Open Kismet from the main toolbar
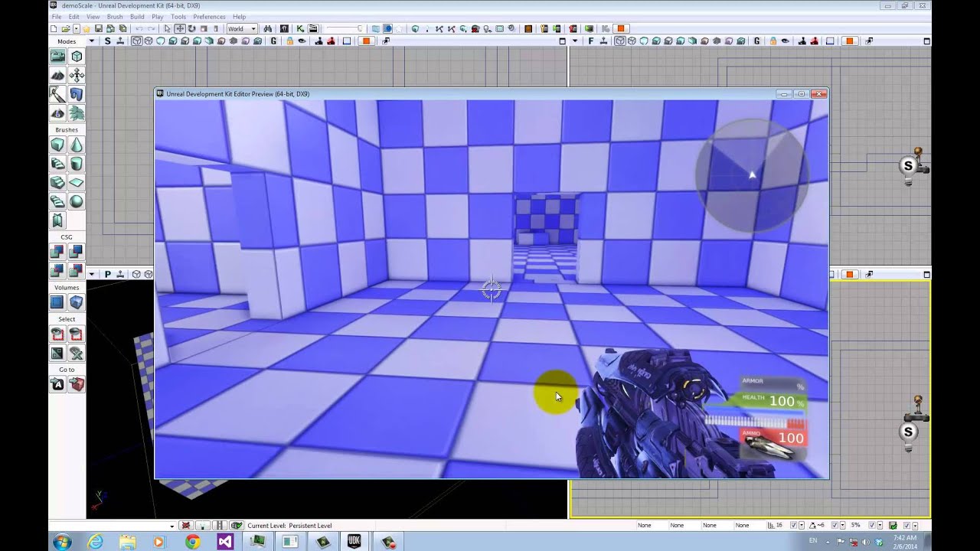The height and width of the screenshot is (551, 980). [x=300, y=29]
